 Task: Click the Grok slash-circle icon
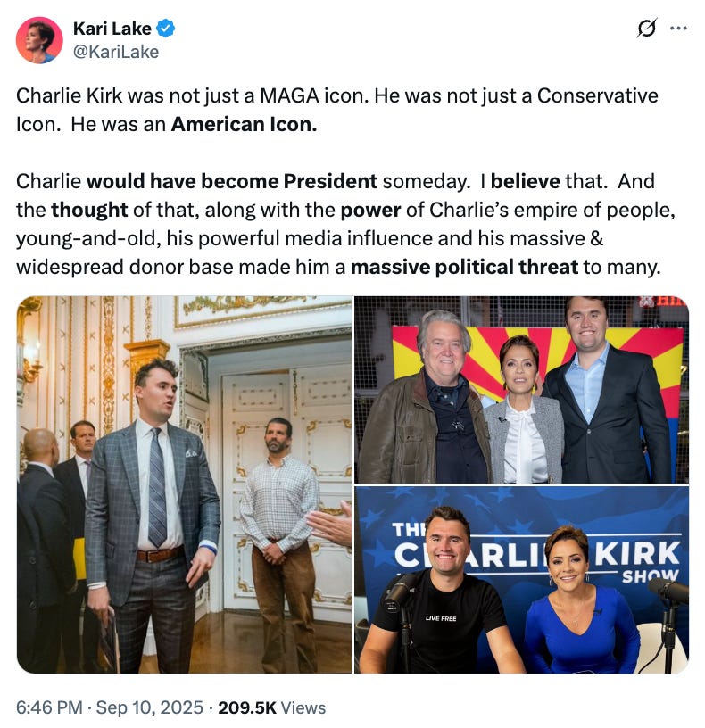tap(647, 28)
